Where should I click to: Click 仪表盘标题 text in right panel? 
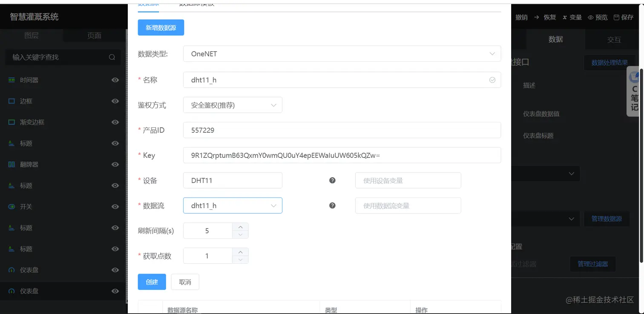tap(538, 136)
